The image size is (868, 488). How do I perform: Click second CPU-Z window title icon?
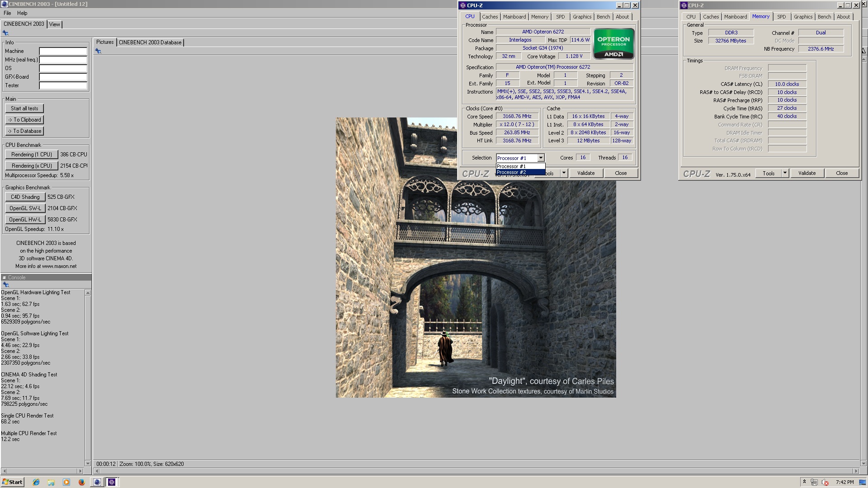tap(684, 5)
